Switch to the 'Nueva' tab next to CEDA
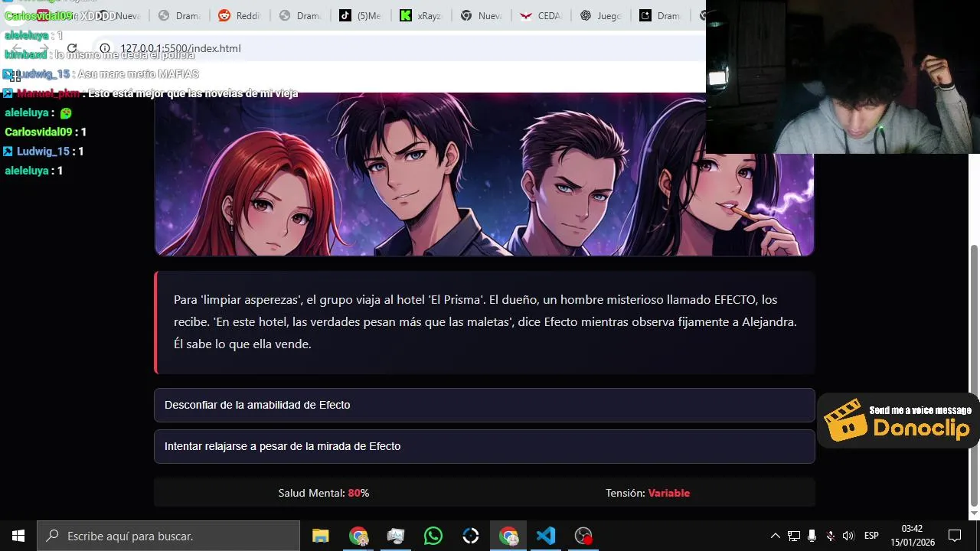 pyautogui.click(x=482, y=15)
